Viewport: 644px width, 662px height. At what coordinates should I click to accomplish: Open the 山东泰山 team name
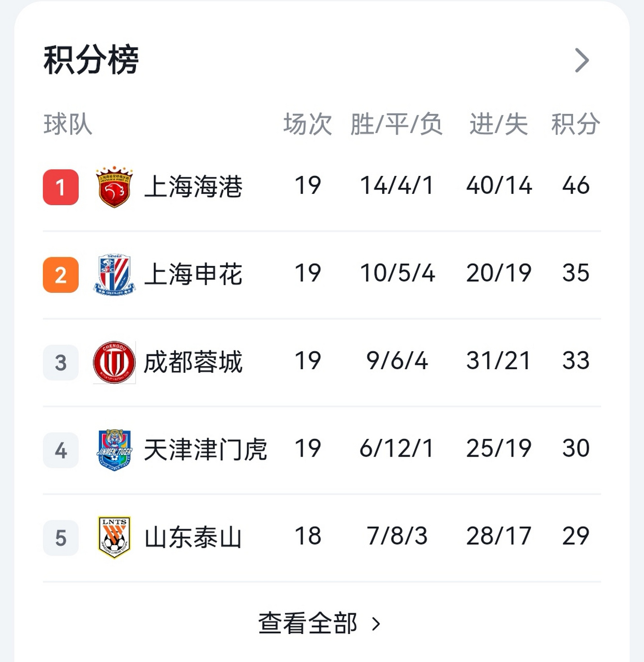pyautogui.click(x=193, y=537)
